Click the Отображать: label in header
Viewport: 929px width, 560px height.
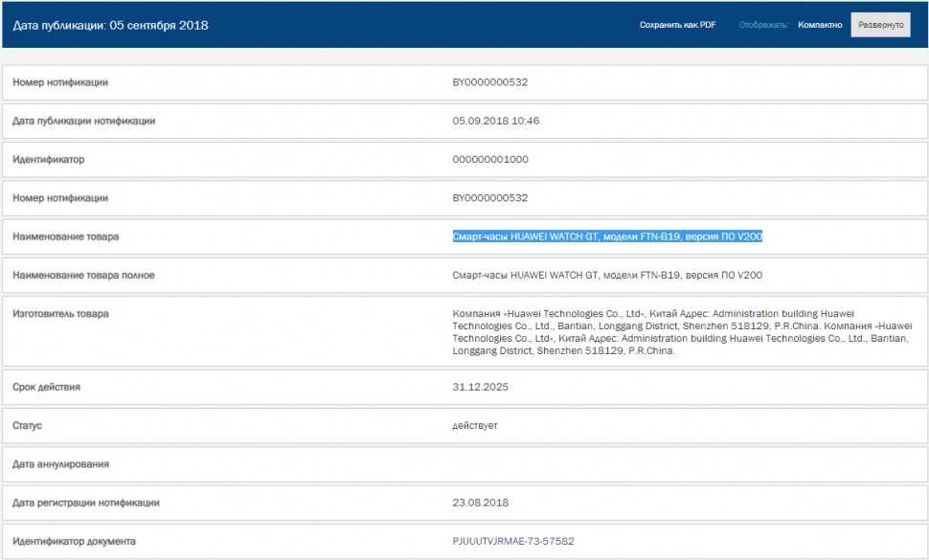[x=763, y=25]
